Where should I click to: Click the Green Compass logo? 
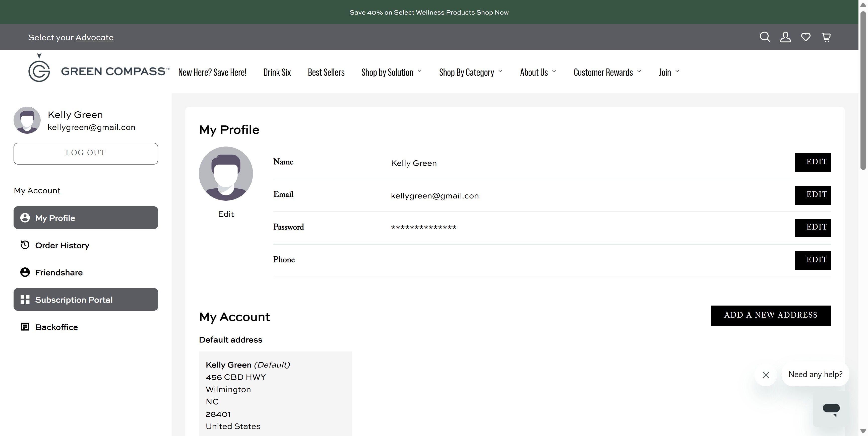99,68
